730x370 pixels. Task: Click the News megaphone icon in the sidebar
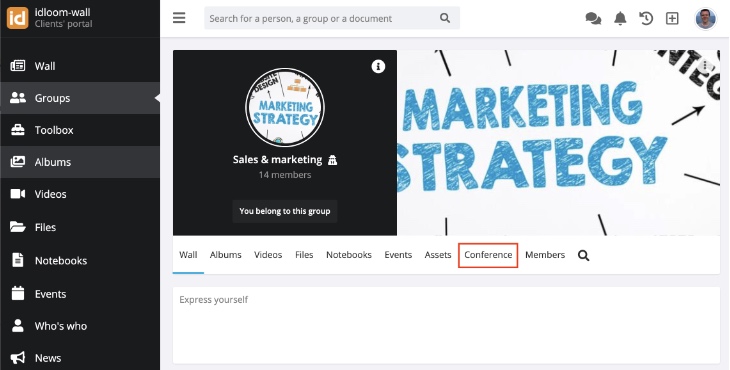18,357
